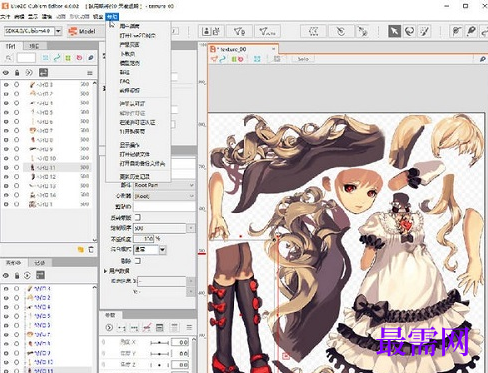Screen dimensions: 488x373
Task: Select the Lasso selection tool
Action: tap(409, 31)
